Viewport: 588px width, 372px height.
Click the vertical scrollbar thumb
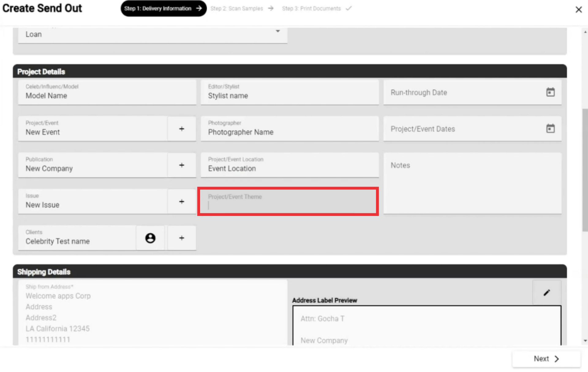(585, 170)
